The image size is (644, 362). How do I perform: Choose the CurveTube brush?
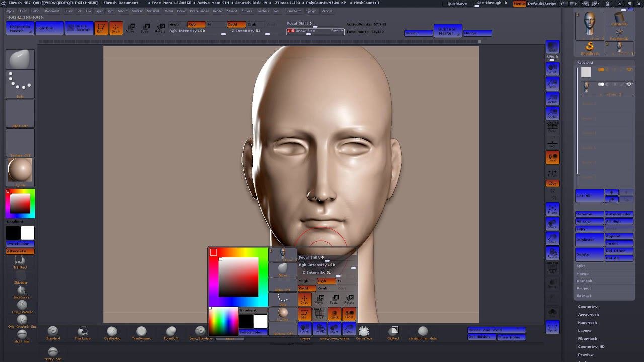click(x=363, y=331)
